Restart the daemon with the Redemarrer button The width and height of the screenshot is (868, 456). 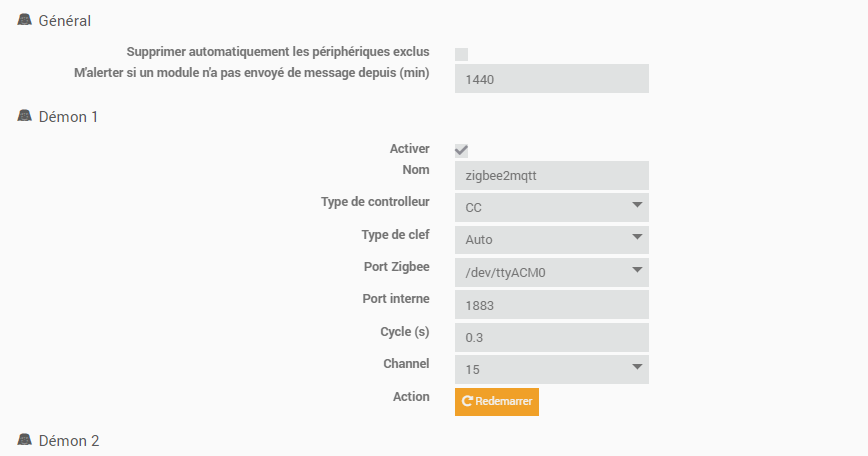pos(497,401)
